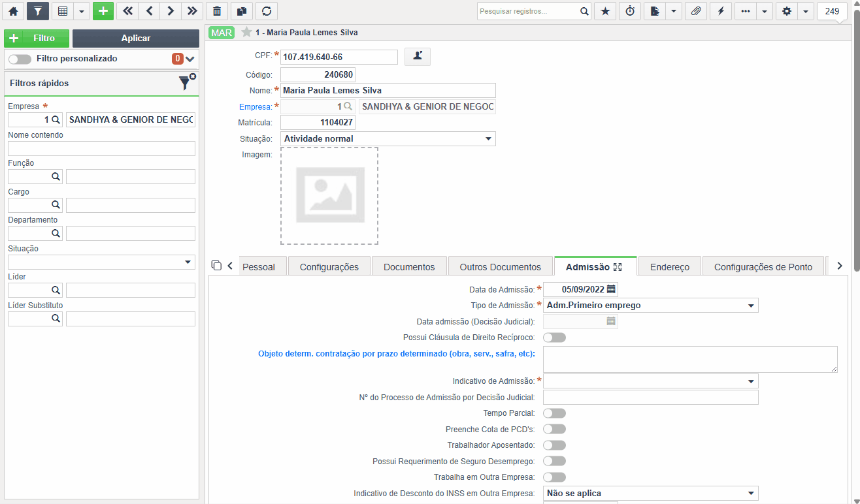Click Departamento lookup magnifier icon

(x=56, y=233)
